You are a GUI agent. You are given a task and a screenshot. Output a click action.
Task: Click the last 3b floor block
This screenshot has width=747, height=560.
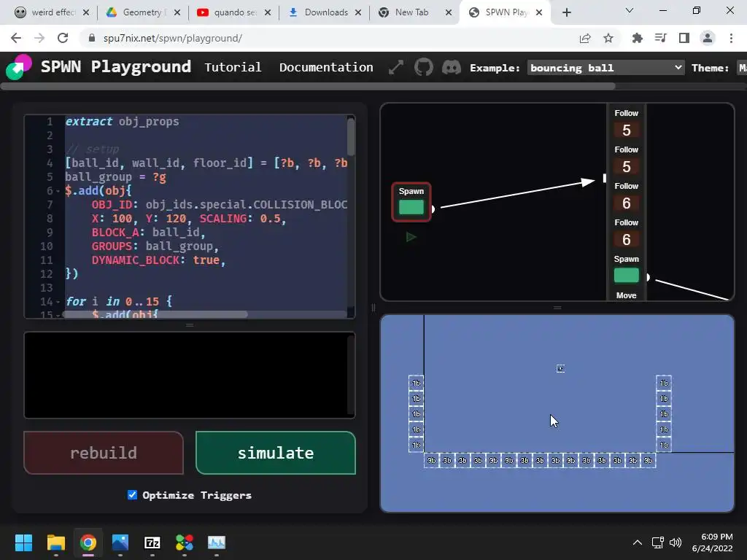(x=649, y=460)
